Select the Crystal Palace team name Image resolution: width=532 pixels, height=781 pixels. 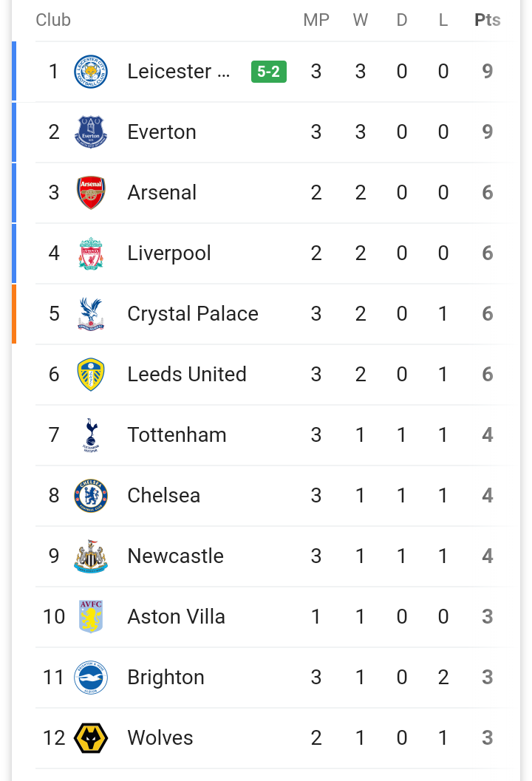coord(193,314)
